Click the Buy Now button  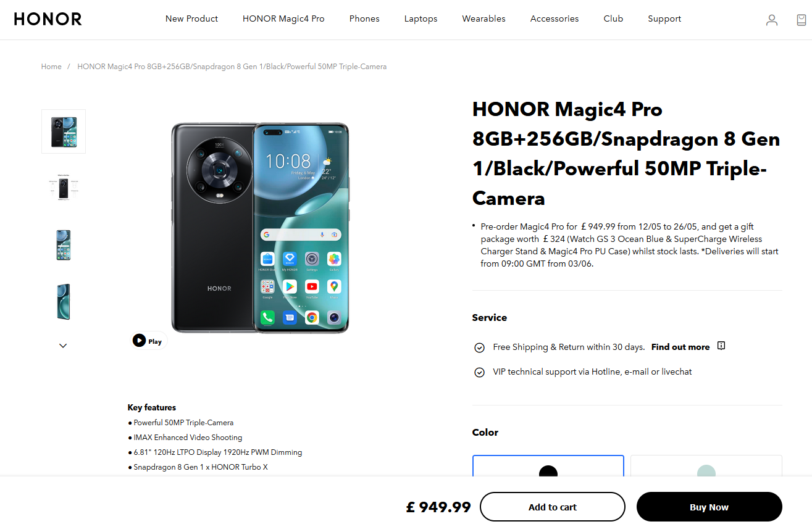tap(709, 507)
